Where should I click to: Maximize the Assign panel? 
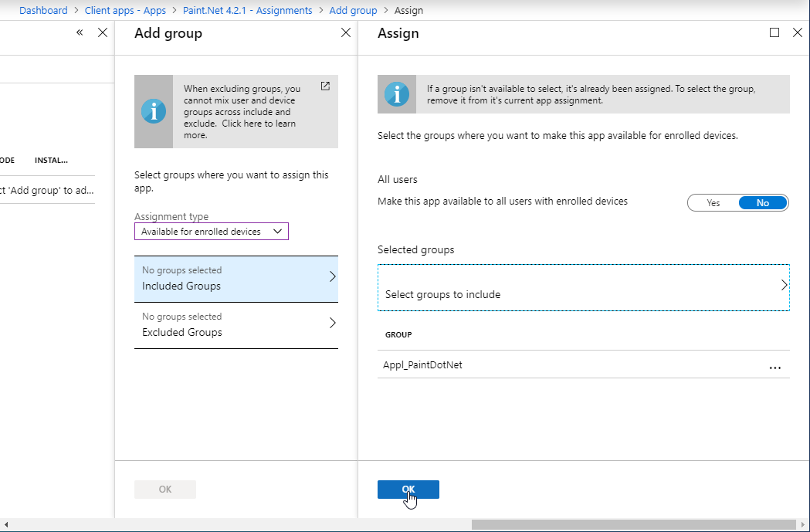(x=774, y=32)
